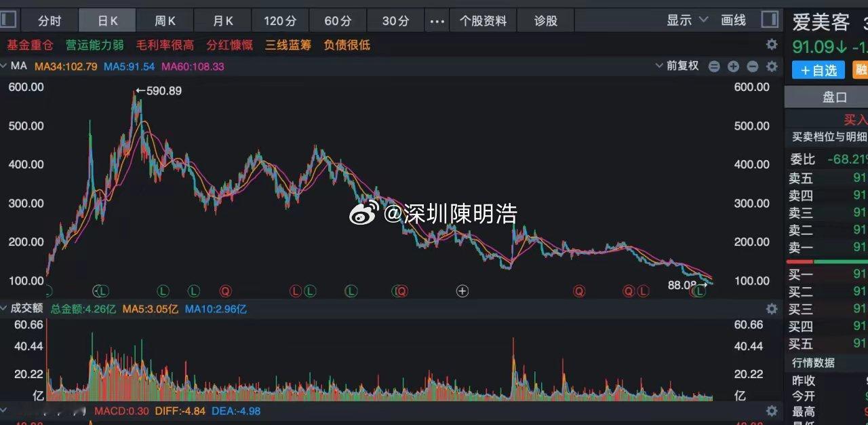
Task: Open the 月K chart tab
Action: tap(223, 20)
